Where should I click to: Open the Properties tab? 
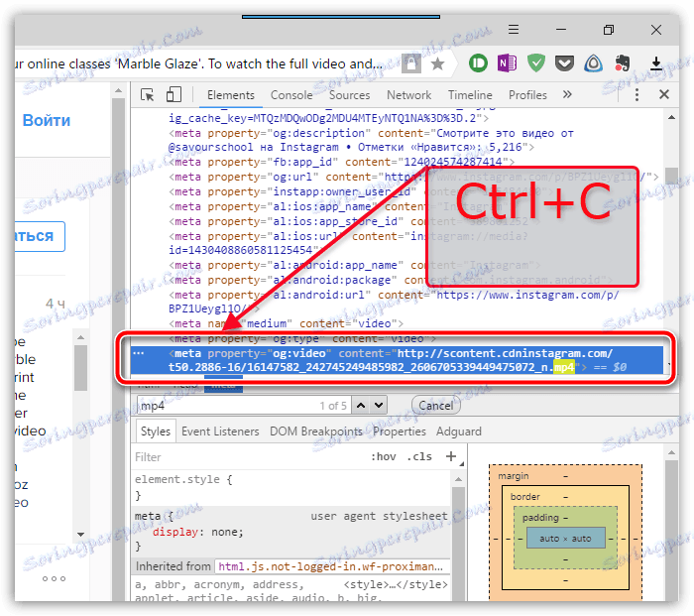click(x=400, y=431)
